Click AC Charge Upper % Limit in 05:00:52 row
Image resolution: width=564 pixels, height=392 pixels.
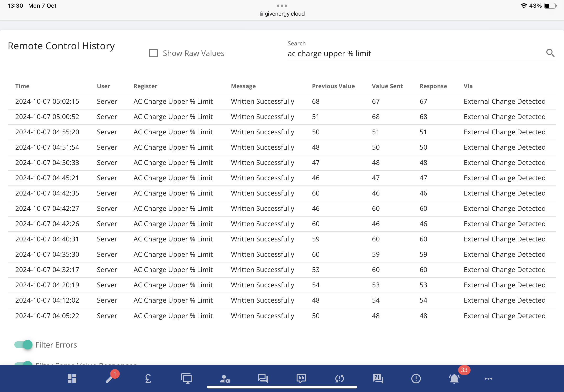(x=173, y=117)
